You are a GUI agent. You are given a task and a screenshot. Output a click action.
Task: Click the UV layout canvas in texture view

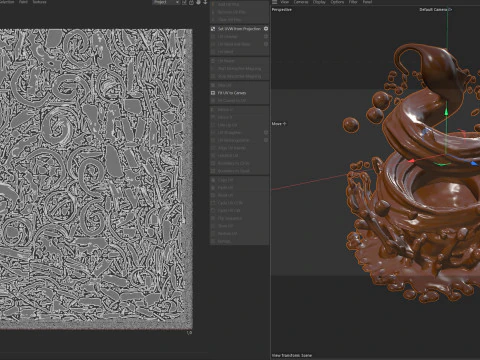[x=96, y=179]
